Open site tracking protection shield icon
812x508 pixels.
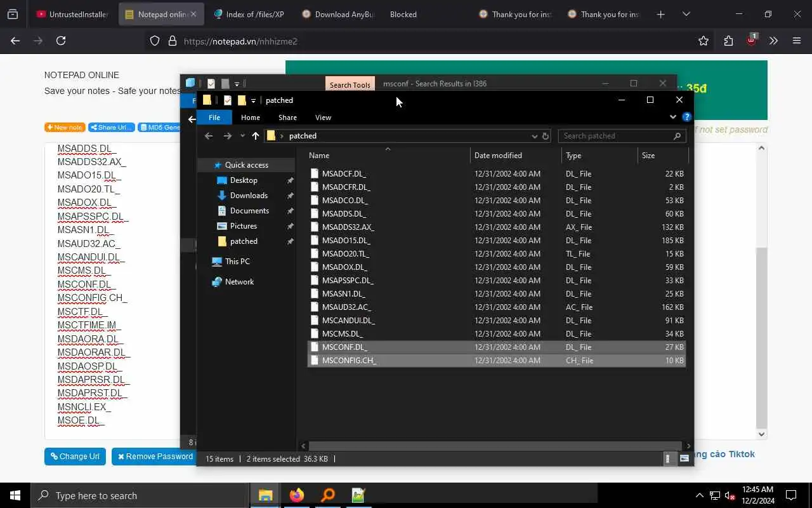tap(155, 41)
